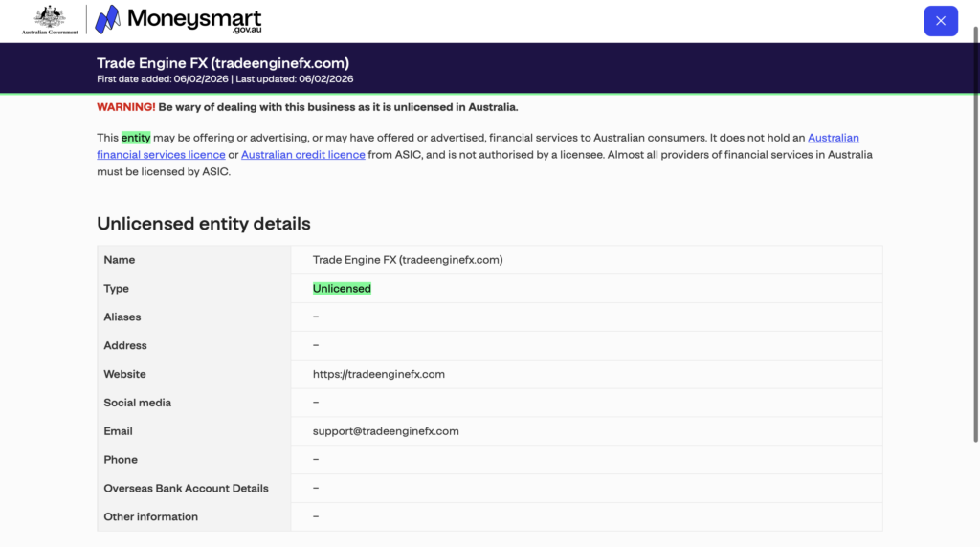980x547 pixels.
Task: Close the warning panel with X button
Action: [940, 21]
